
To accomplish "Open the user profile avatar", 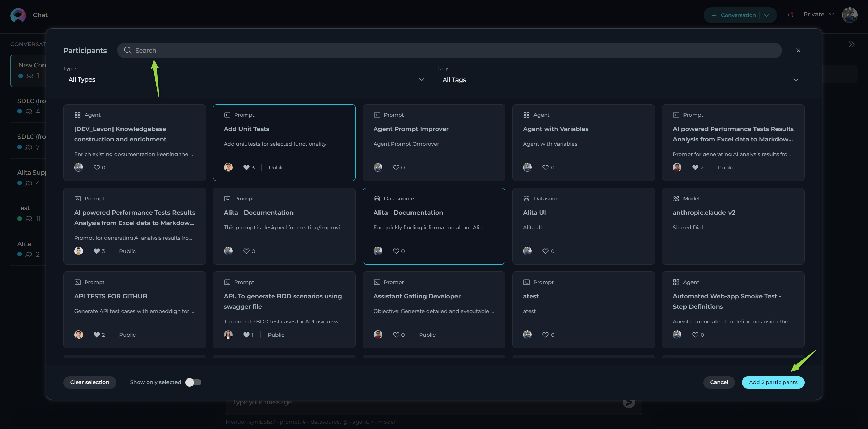I will click(x=850, y=15).
